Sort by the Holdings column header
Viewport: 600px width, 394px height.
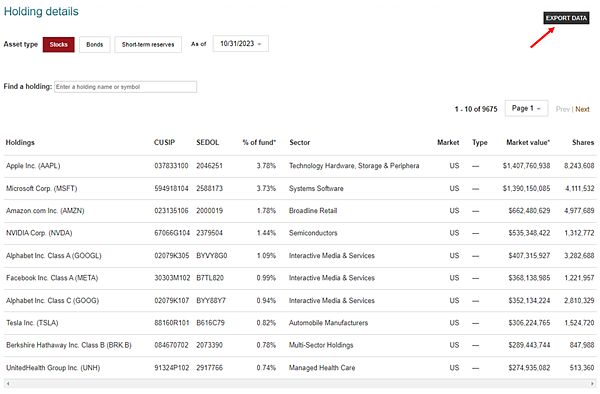pos(20,142)
